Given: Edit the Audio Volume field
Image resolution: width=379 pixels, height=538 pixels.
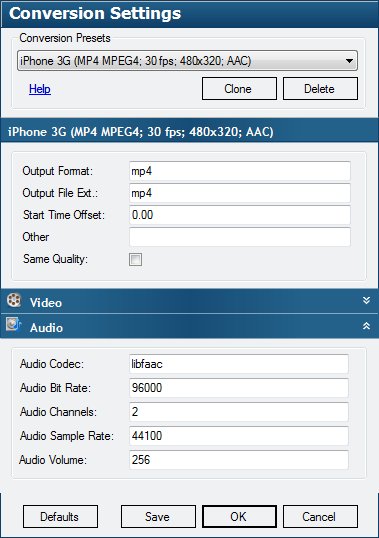Looking at the screenshot, I should (x=239, y=460).
